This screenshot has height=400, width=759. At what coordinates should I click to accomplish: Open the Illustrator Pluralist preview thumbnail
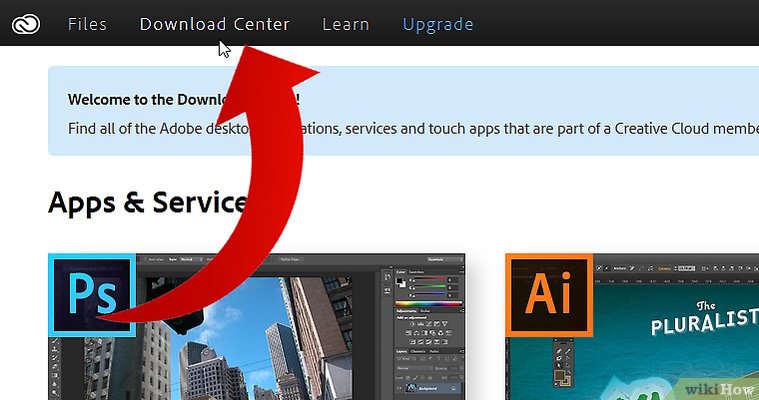(632, 327)
